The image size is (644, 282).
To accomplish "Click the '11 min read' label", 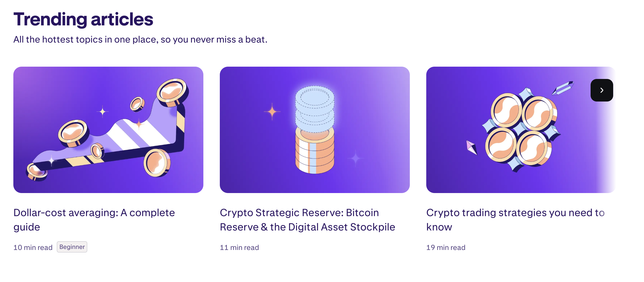I will coord(239,247).
